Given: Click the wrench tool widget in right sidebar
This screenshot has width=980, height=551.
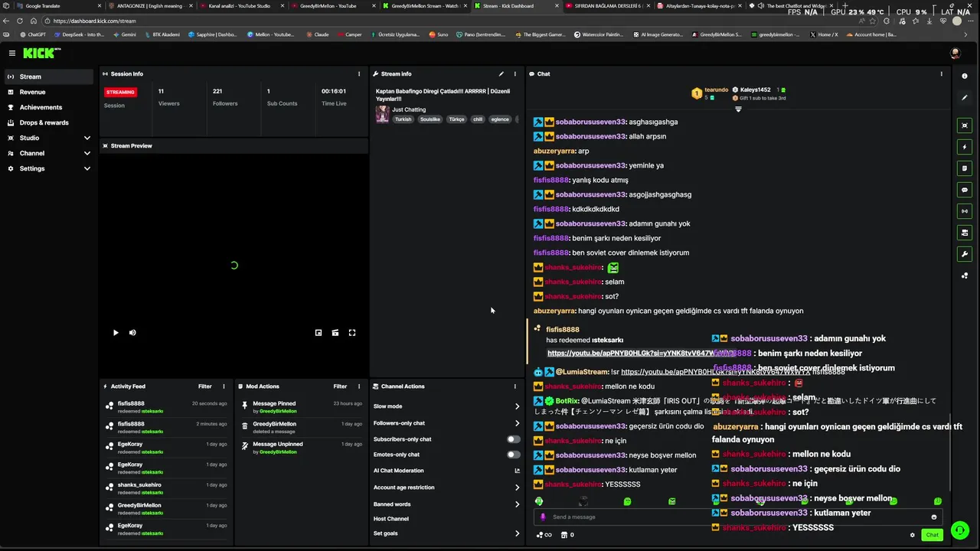Looking at the screenshot, I should click(x=965, y=254).
